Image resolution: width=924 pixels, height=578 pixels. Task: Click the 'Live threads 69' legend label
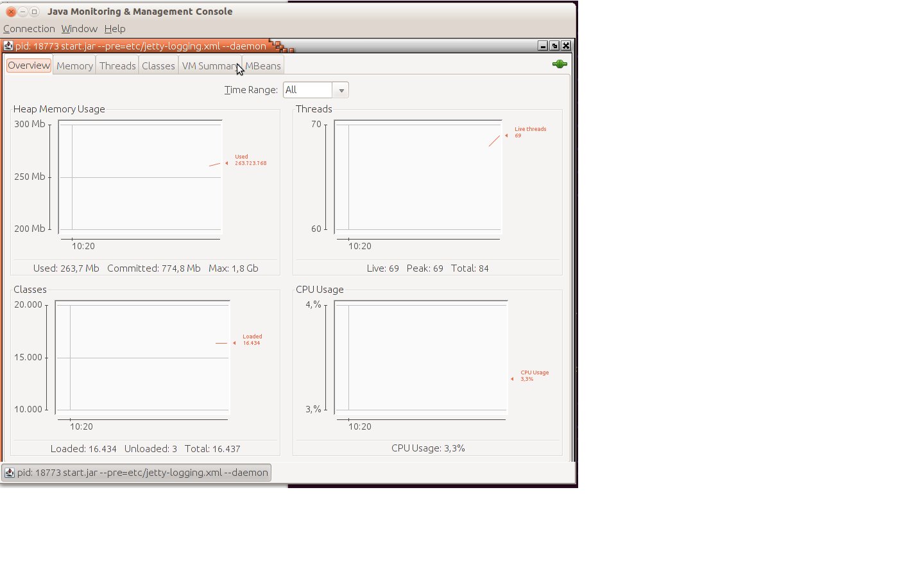[530, 132]
